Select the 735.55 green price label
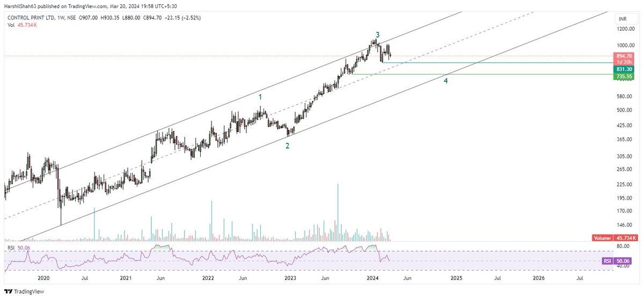The width and height of the screenshot is (644, 299). tap(624, 77)
